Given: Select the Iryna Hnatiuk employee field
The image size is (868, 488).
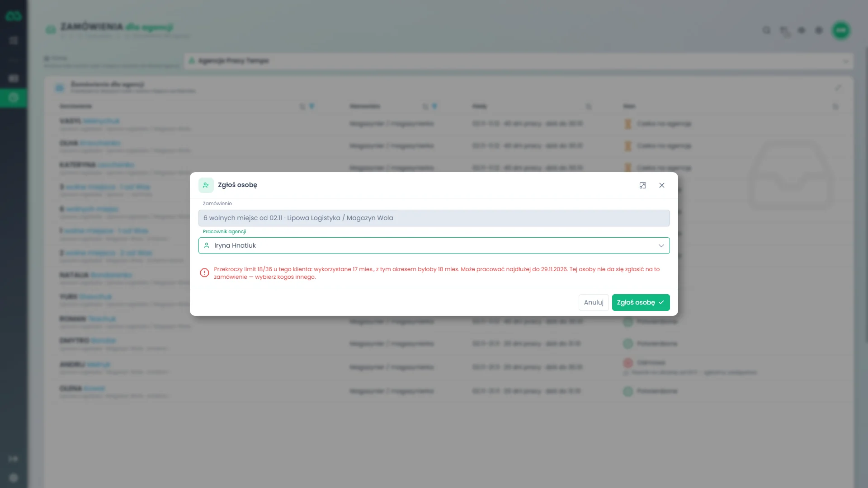Looking at the screenshot, I should tap(434, 246).
